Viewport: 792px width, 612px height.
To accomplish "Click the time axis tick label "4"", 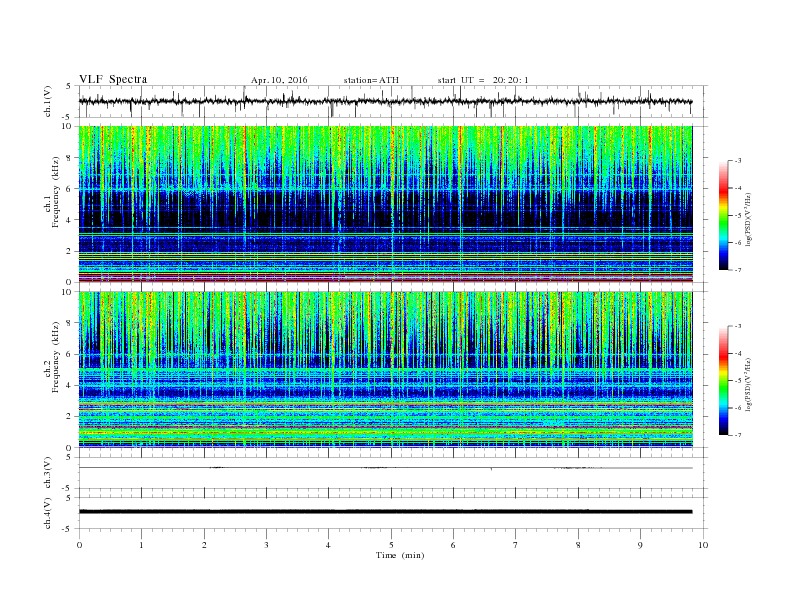I will pos(328,545).
